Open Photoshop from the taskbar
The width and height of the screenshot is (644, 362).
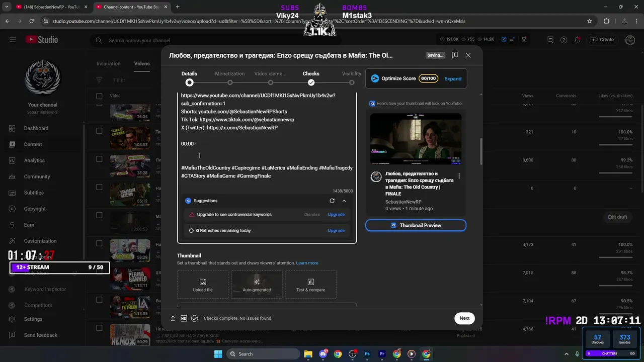click(x=367, y=354)
